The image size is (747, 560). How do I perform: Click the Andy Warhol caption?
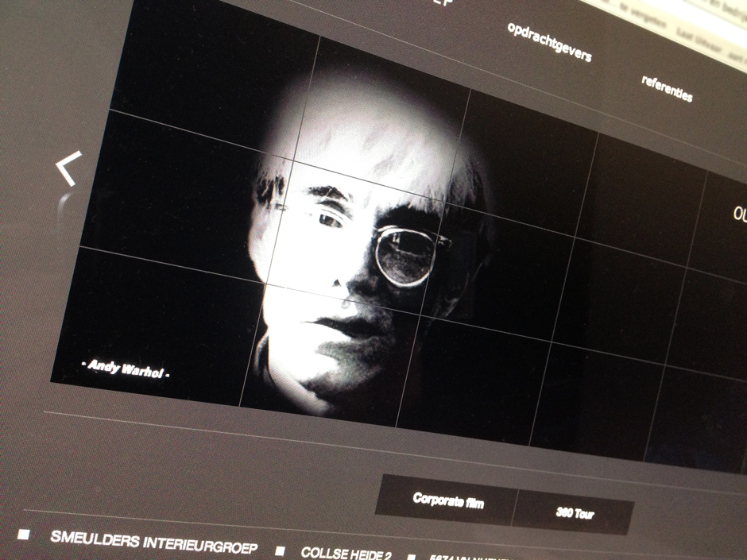(x=127, y=368)
